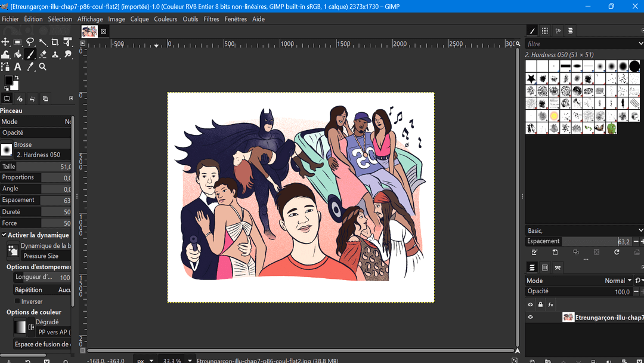Select the green pepper brush
This screenshot has width=644, height=363.
point(612,128)
